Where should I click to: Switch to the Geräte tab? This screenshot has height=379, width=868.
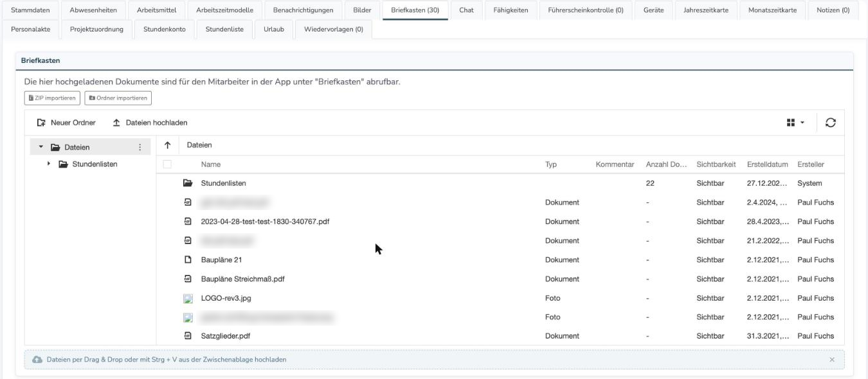click(654, 10)
